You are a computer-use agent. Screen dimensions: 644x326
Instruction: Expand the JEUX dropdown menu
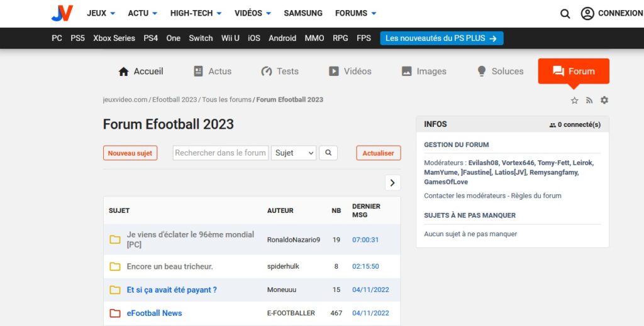[x=101, y=13]
